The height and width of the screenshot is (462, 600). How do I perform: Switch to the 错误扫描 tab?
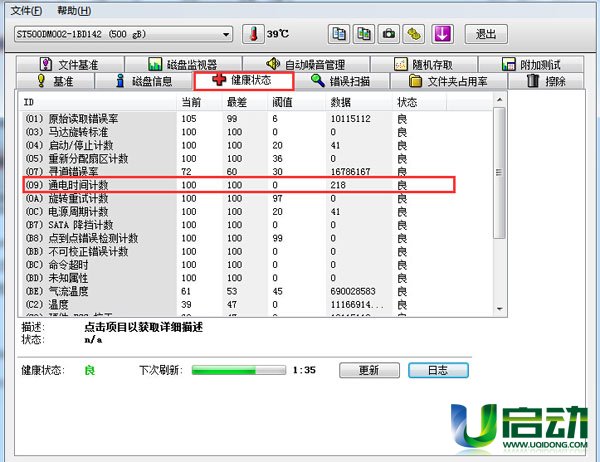tap(341, 81)
